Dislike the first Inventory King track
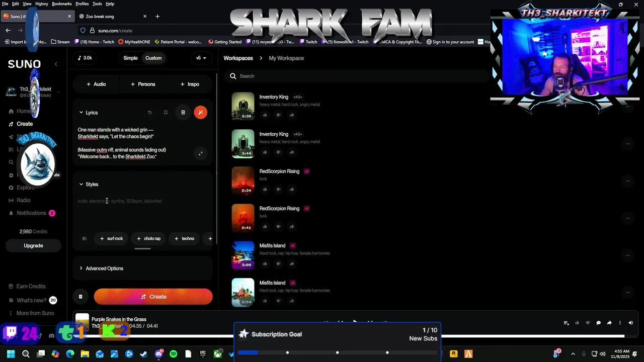 tap(278, 115)
